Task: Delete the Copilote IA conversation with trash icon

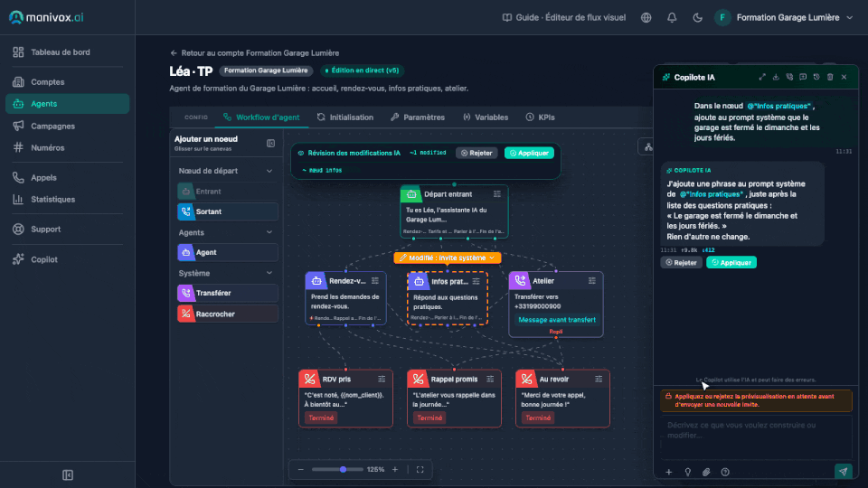Action: (830, 78)
